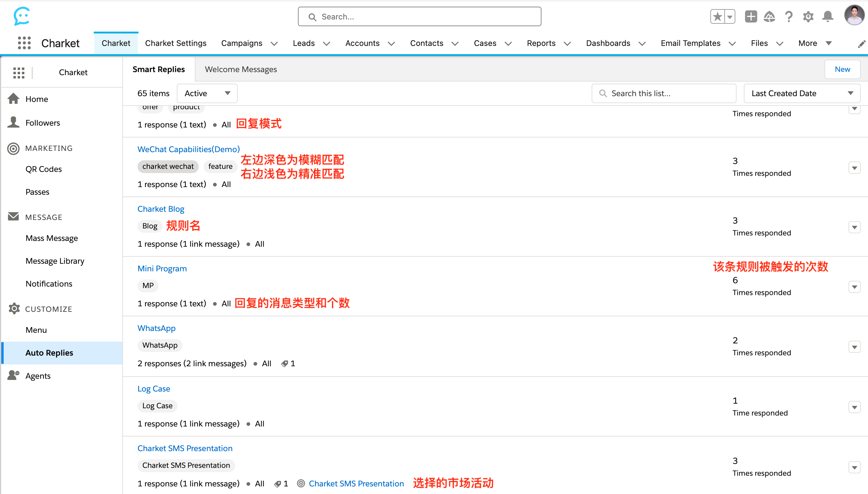Open row actions for Log Case
This screenshot has width=868, height=494.
[x=854, y=407]
